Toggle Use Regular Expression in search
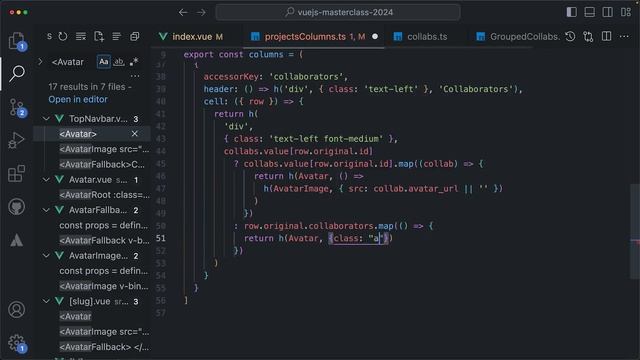640x360 pixels. pos(134,62)
